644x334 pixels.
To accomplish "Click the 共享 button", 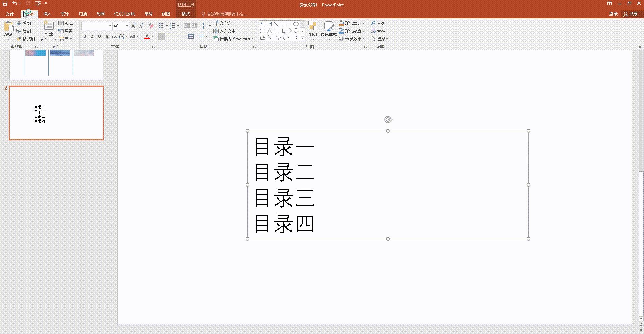I will 632,14.
